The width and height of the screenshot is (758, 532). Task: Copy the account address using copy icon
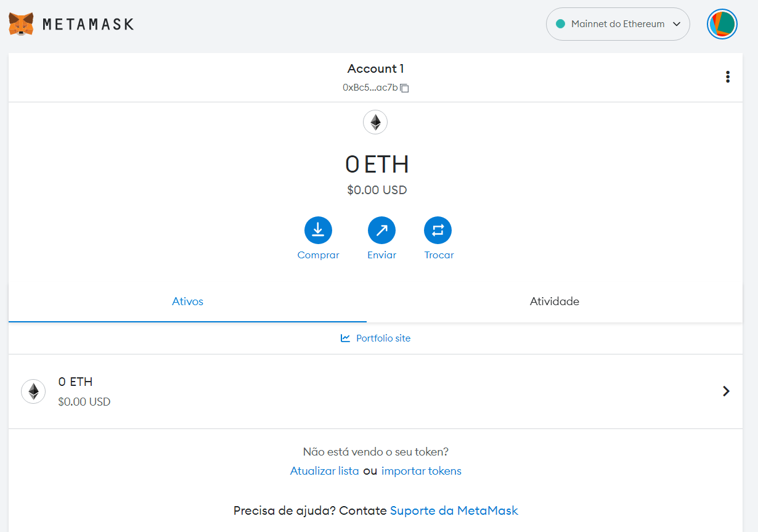click(x=404, y=88)
